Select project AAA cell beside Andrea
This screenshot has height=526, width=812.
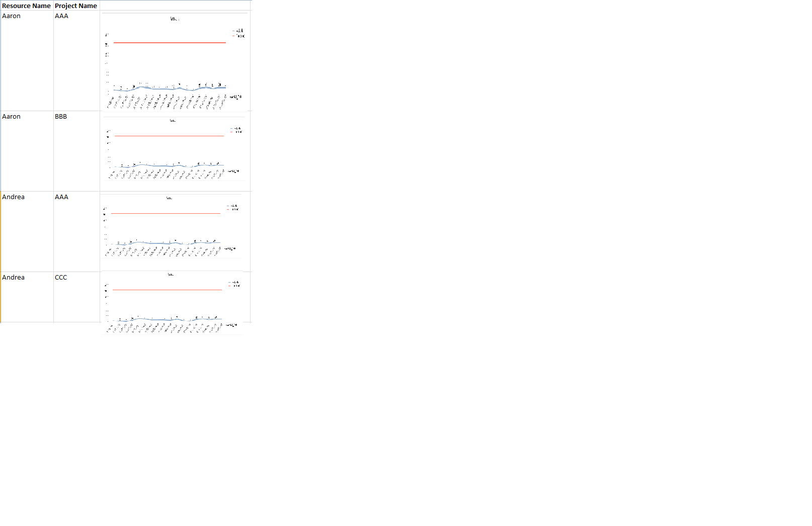(76, 232)
